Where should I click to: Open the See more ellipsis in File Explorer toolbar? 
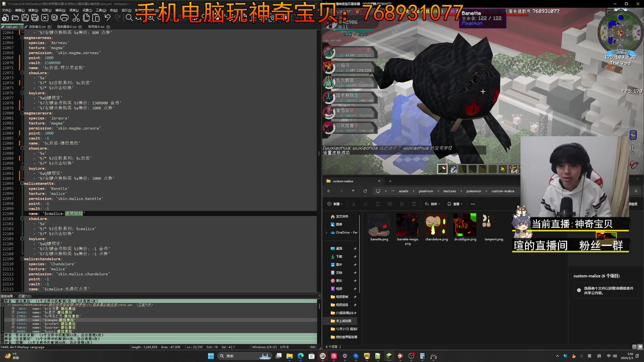473,204
